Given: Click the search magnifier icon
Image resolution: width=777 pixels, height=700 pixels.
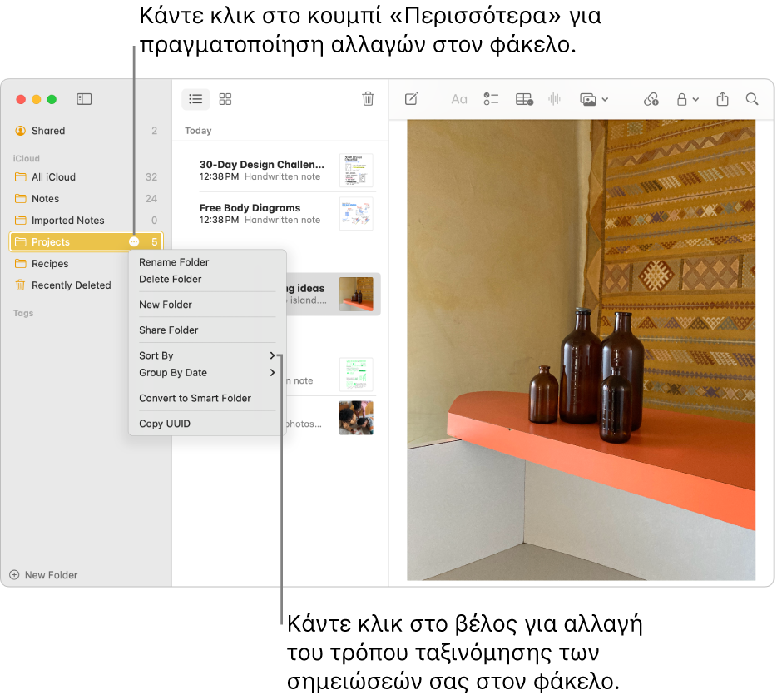Looking at the screenshot, I should (x=752, y=99).
